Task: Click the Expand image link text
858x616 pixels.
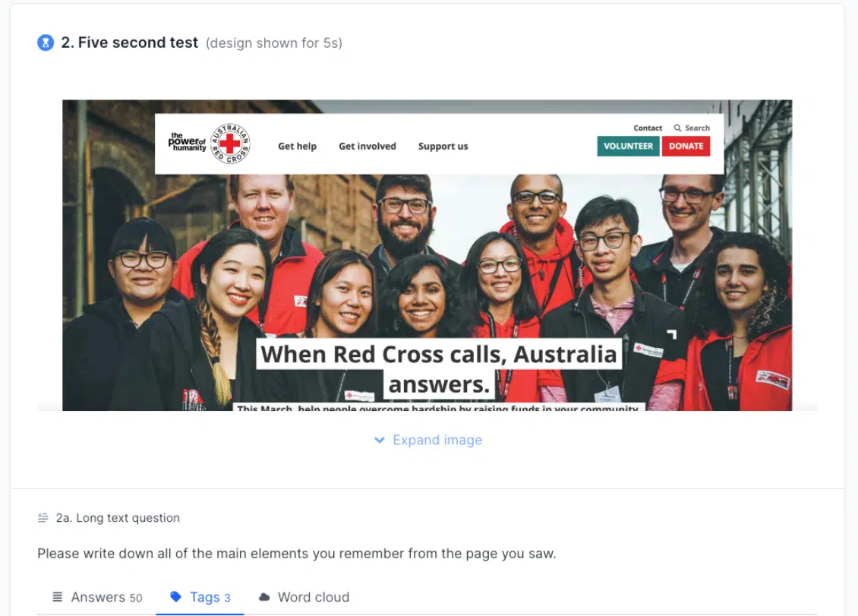Action: [x=437, y=440]
